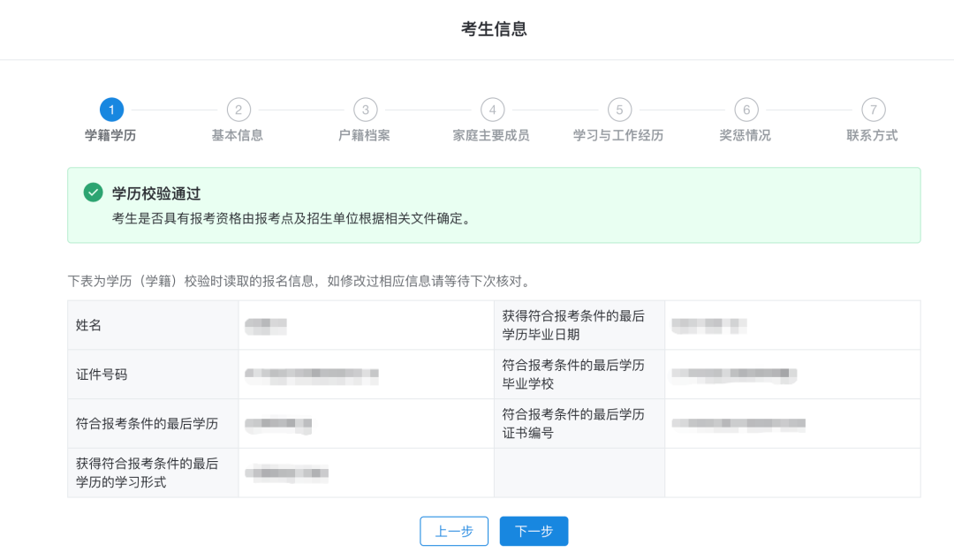This screenshot has height=560, width=954.
Task: Click the blurred value of 毕业学校 row
Action: (734, 375)
